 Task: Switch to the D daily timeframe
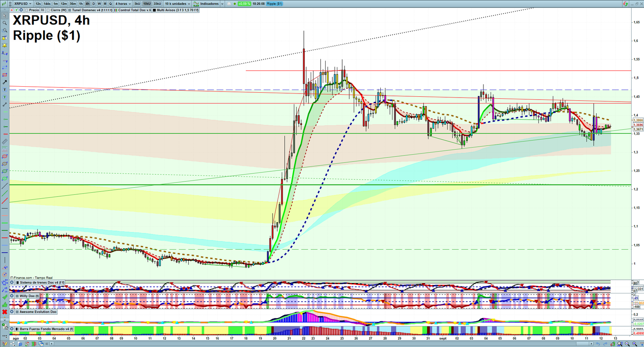(x=93, y=4)
